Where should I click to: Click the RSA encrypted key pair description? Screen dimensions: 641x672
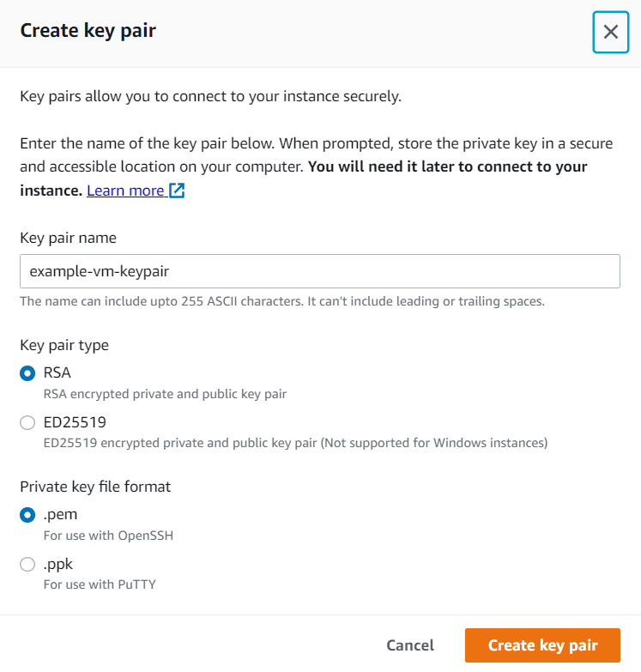click(165, 394)
